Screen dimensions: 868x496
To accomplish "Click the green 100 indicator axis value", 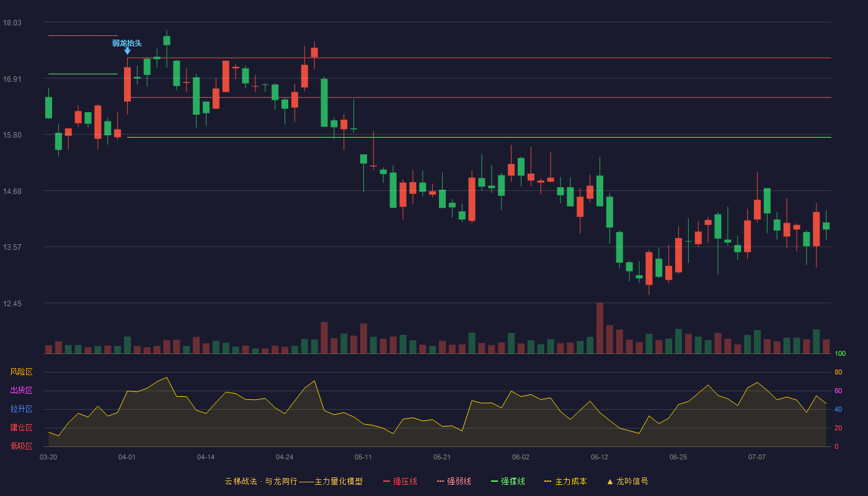I will [840, 354].
